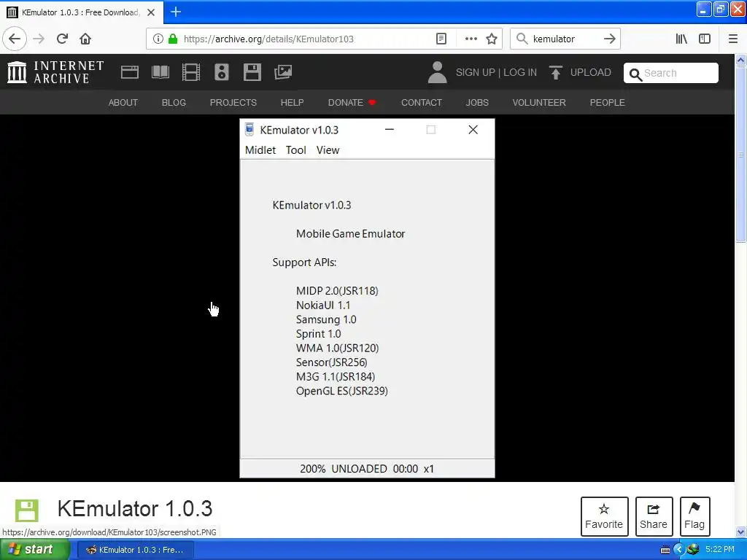747x560 pixels.
Task: Bookmark this page with star icon
Action: [x=492, y=39]
